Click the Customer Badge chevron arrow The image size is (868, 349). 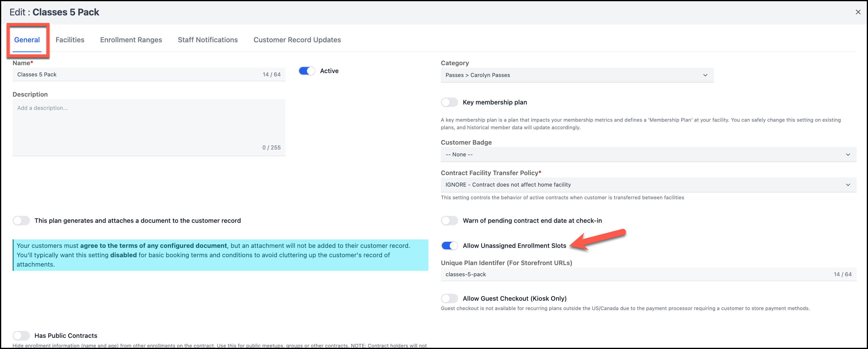848,155
